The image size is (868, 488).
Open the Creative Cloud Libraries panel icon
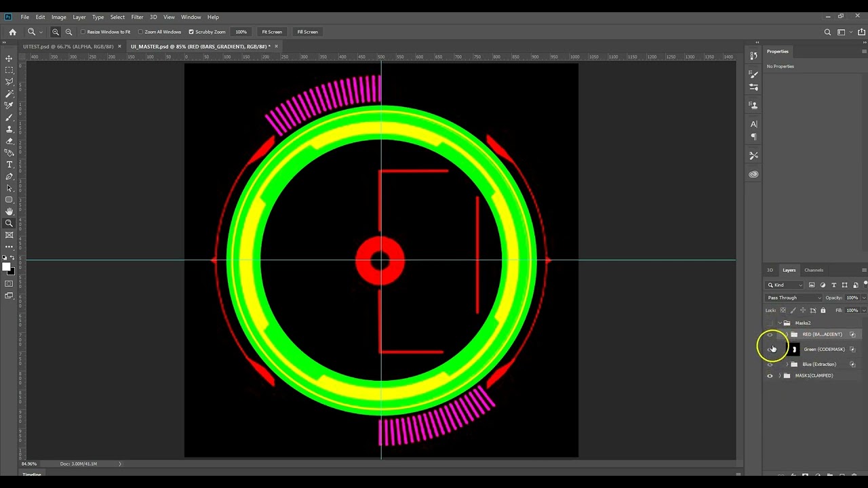point(753,174)
